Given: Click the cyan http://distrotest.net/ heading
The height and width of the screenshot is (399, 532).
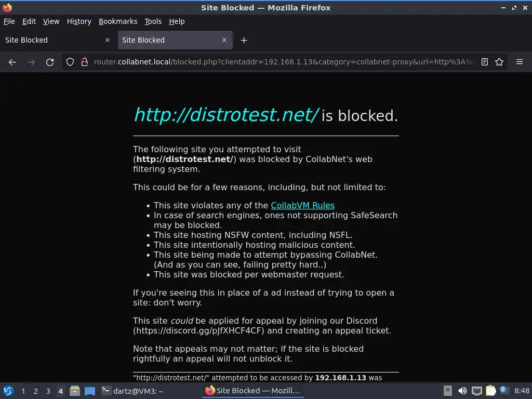Looking at the screenshot, I should point(226,115).
